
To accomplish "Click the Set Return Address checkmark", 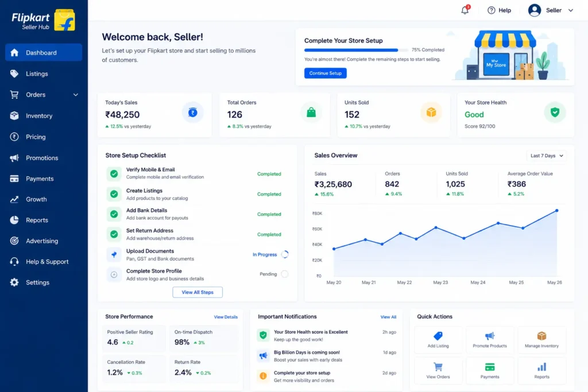I will 114,234.
